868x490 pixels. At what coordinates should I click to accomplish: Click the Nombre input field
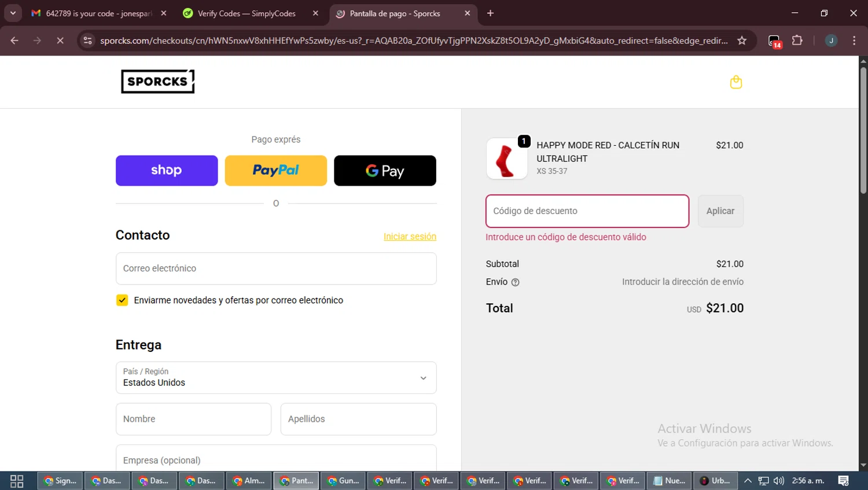(193, 419)
